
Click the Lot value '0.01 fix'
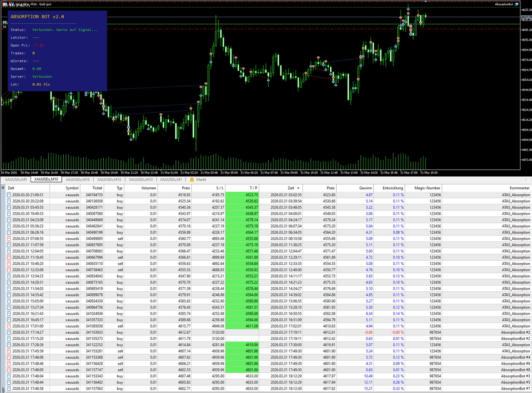[x=41, y=84]
